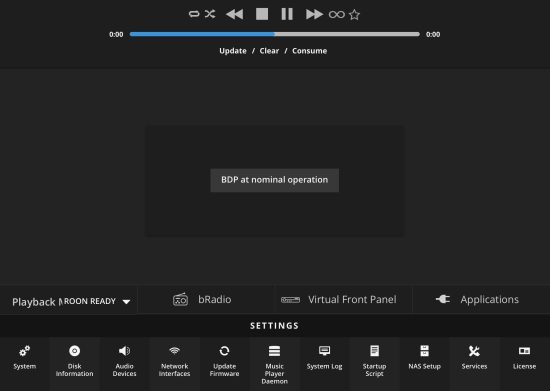Toggle infinite repeat icon
The width and height of the screenshot is (550, 391).
tap(337, 14)
